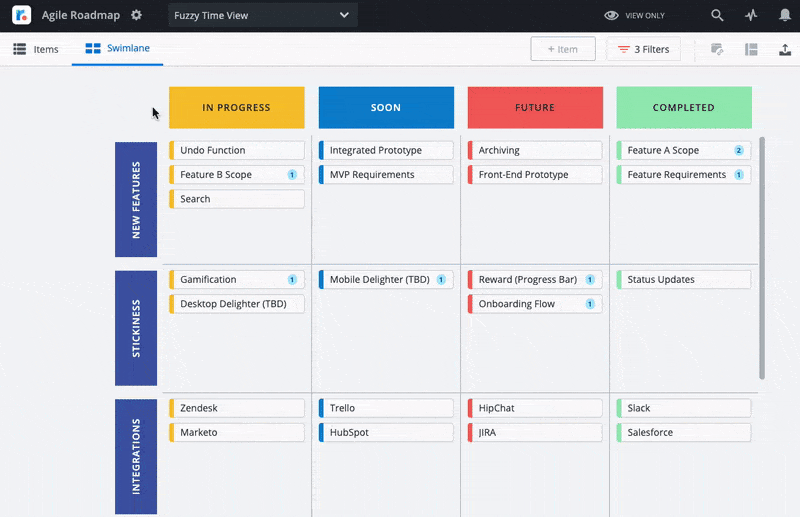Click the + Item button
The height and width of the screenshot is (517, 800).
(563, 49)
